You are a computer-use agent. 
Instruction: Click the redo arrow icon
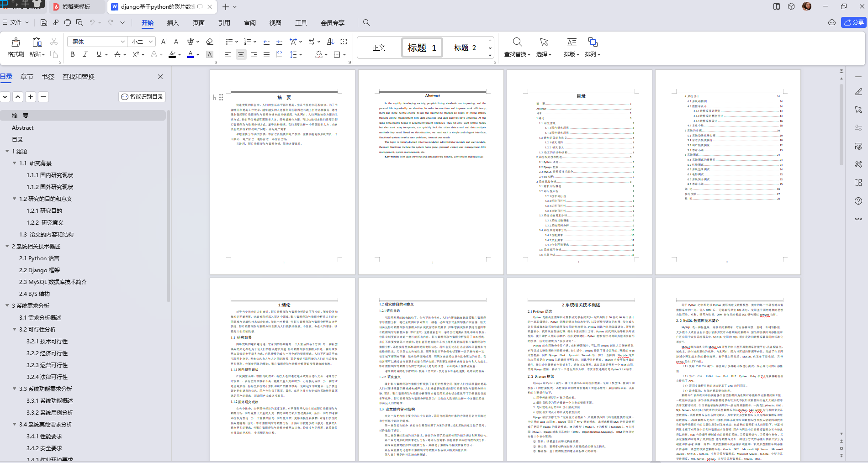point(111,22)
